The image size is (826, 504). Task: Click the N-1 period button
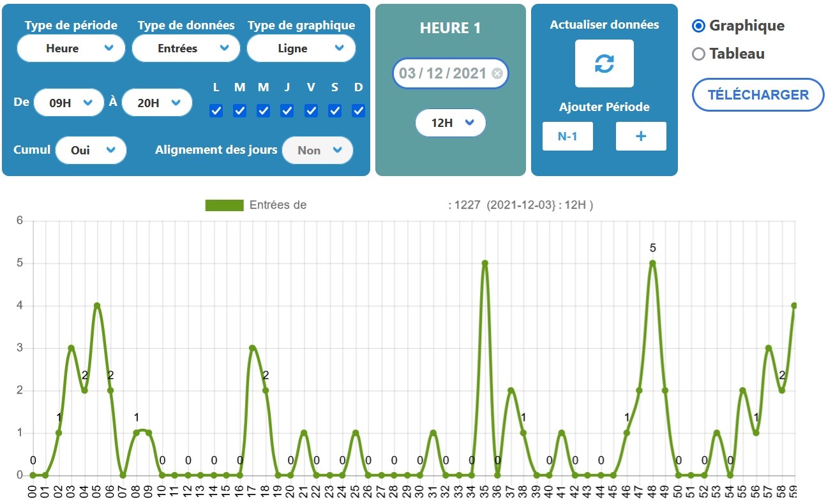567,136
